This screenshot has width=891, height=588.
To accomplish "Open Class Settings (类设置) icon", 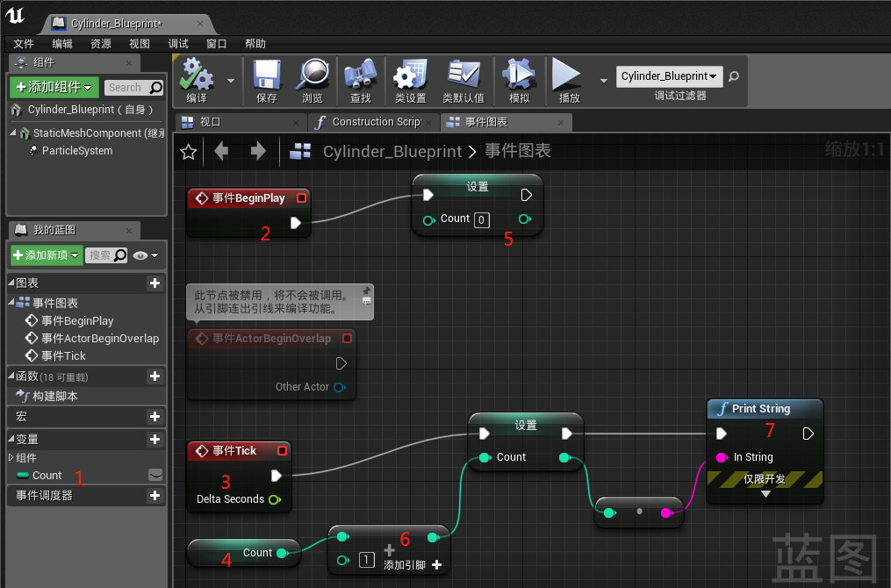I will (410, 75).
